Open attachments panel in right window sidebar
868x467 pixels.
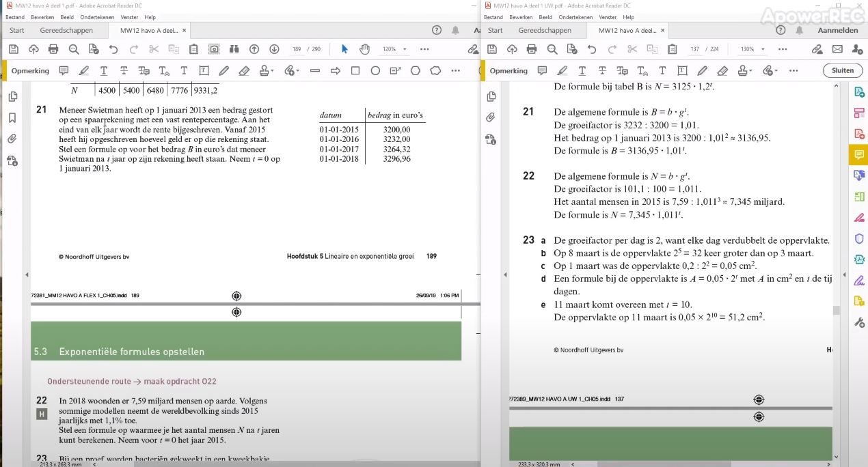coord(491,117)
